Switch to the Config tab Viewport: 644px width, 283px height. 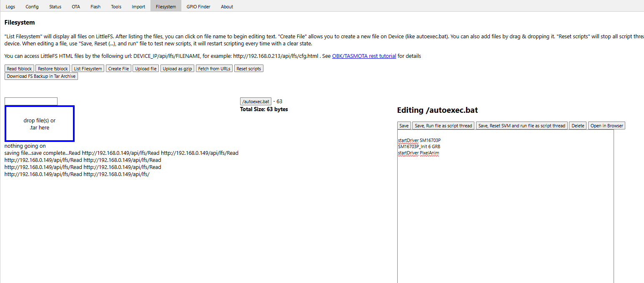(32, 7)
